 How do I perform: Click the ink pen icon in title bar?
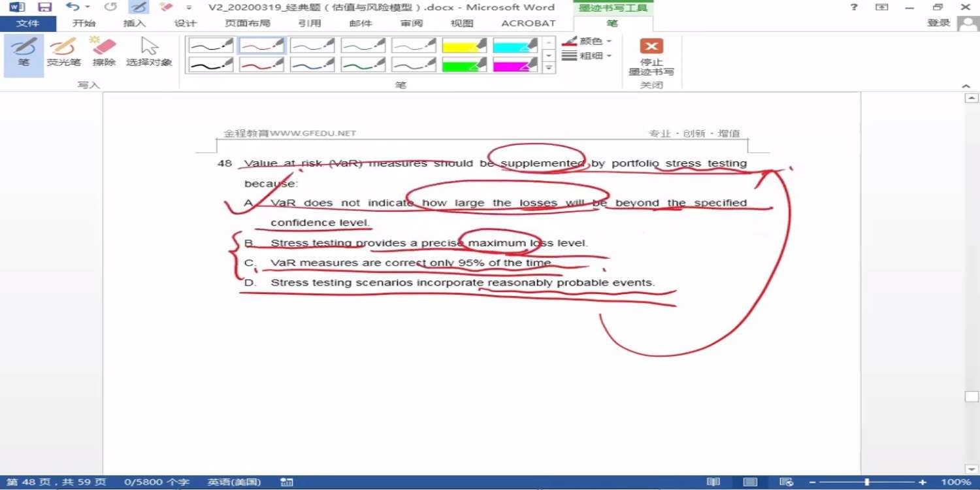[138, 7]
